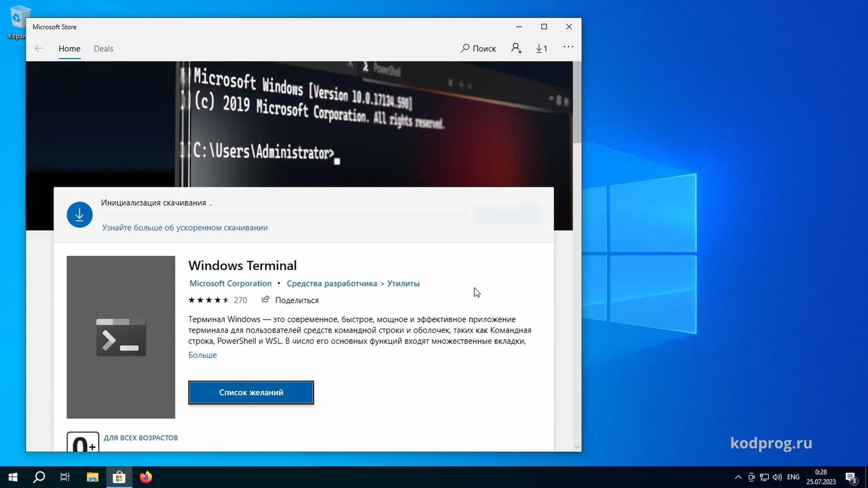
Task: Show hidden system tray icons
Action: pos(738,477)
